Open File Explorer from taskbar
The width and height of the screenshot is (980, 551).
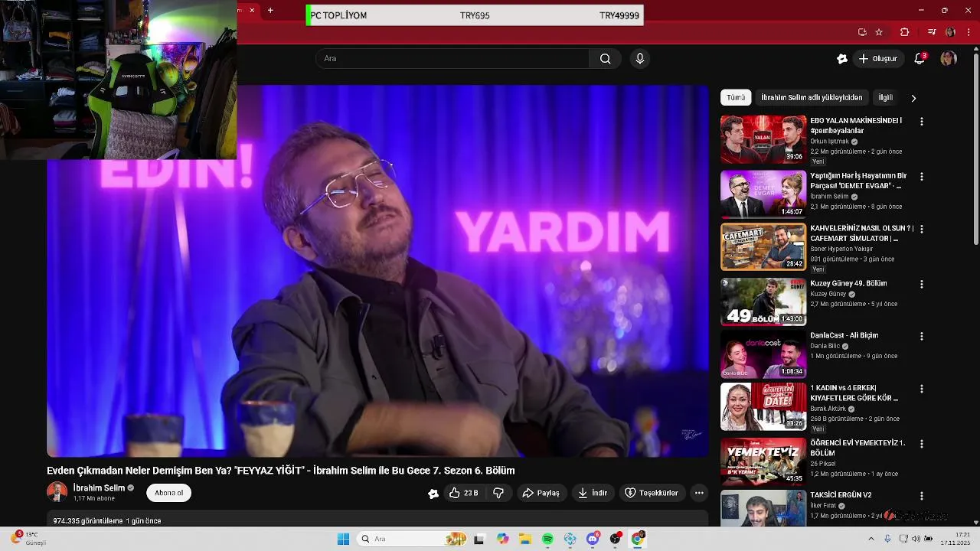click(525, 540)
